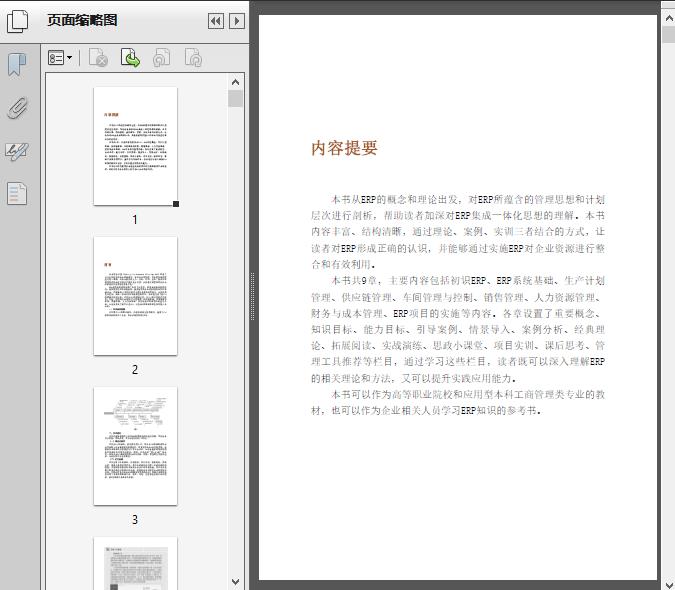Viewport: 675px width, 590px height.
Task: Click page number label 1
Action: click(x=135, y=220)
